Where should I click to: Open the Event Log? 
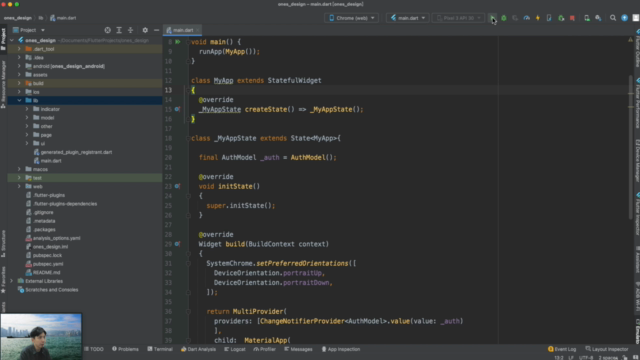tap(562, 349)
